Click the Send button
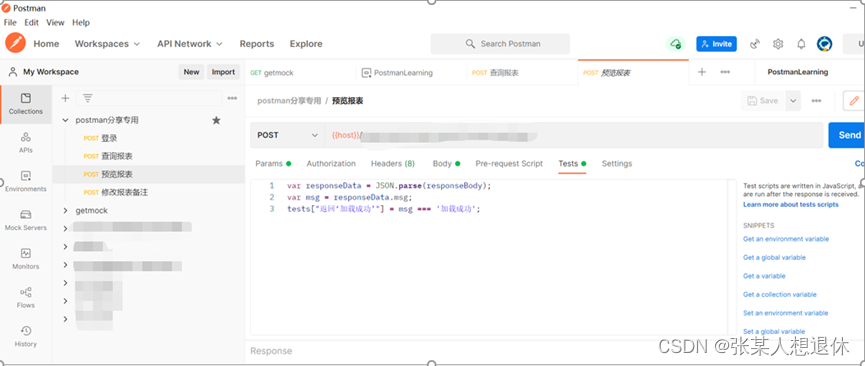 (847, 135)
